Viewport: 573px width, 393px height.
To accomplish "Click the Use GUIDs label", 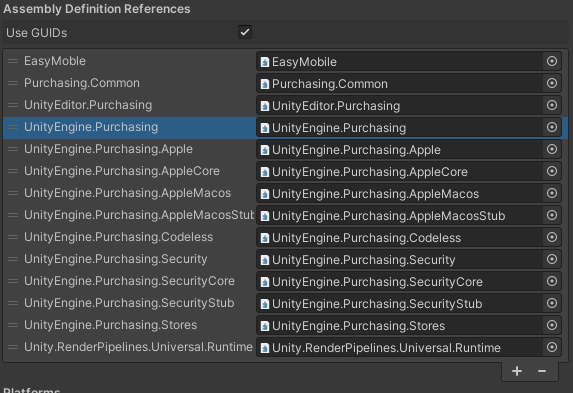I will [37, 33].
